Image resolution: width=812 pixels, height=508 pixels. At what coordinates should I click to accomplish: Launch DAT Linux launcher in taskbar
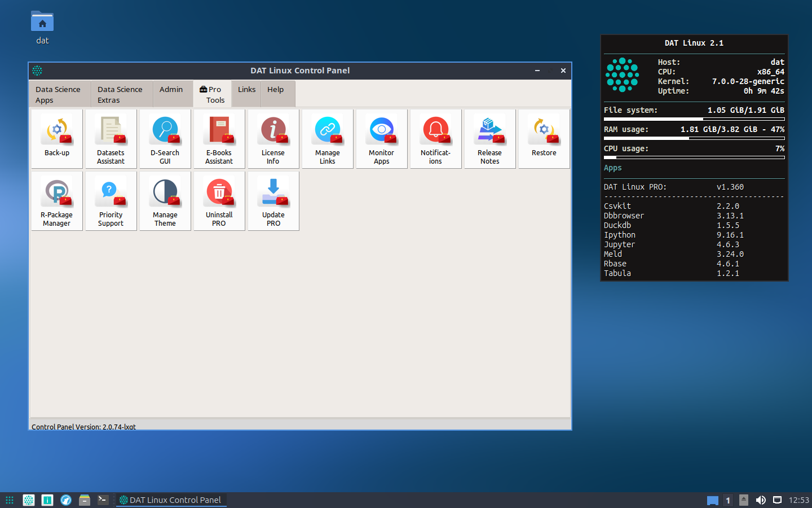click(x=29, y=500)
